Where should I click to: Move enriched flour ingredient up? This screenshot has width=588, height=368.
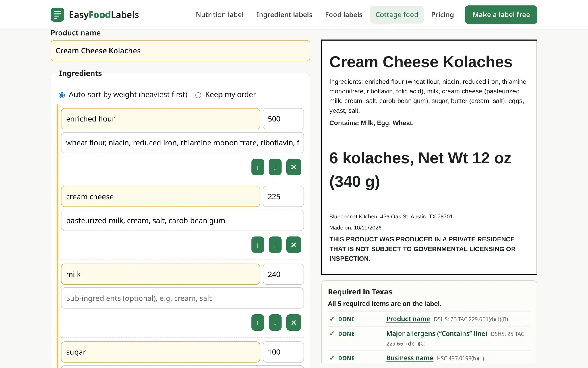tap(258, 167)
